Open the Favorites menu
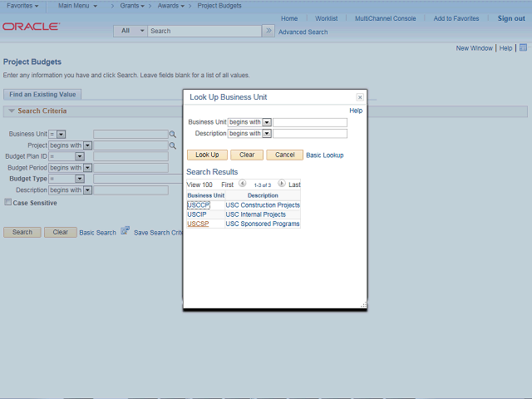The height and width of the screenshot is (399, 532). (22, 6)
